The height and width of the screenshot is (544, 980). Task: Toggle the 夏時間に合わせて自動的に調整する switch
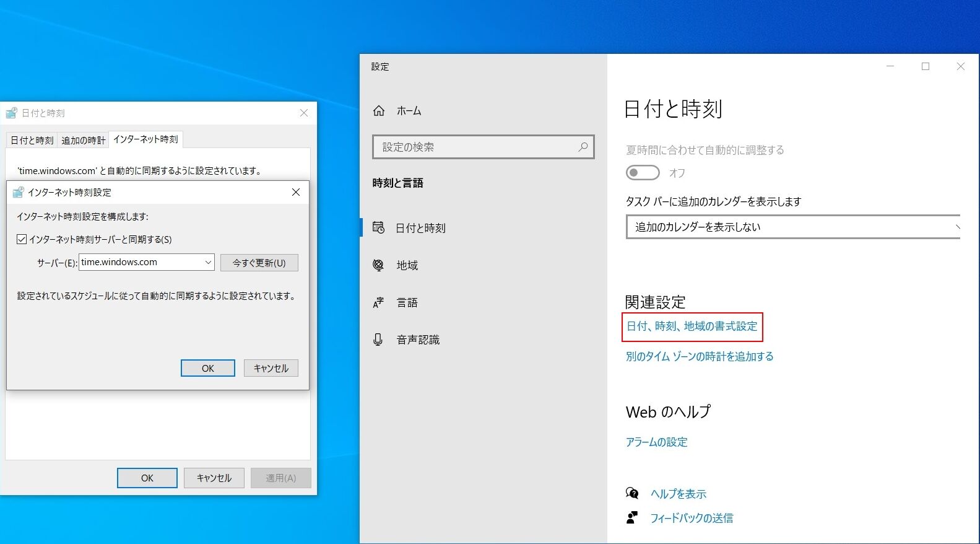(x=643, y=173)
